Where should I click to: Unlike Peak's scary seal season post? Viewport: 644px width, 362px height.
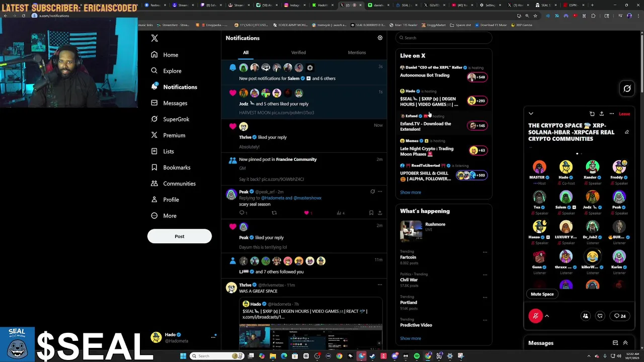[307, 213]
